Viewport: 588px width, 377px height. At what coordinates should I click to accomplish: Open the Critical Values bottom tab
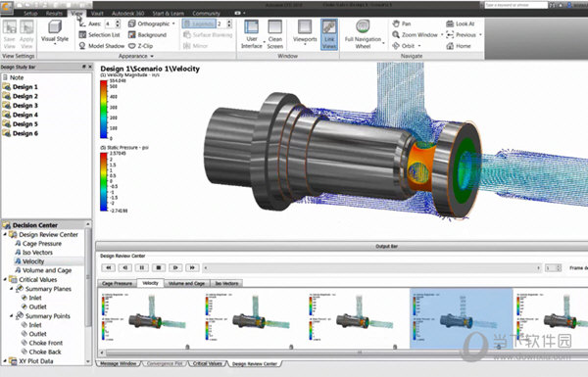point(208,363)
